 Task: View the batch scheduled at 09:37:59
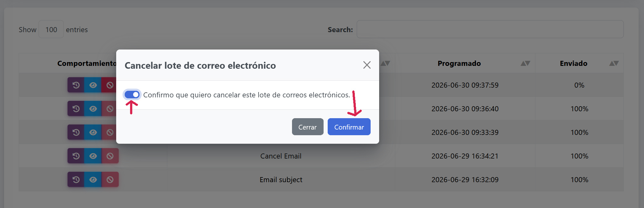93,85
